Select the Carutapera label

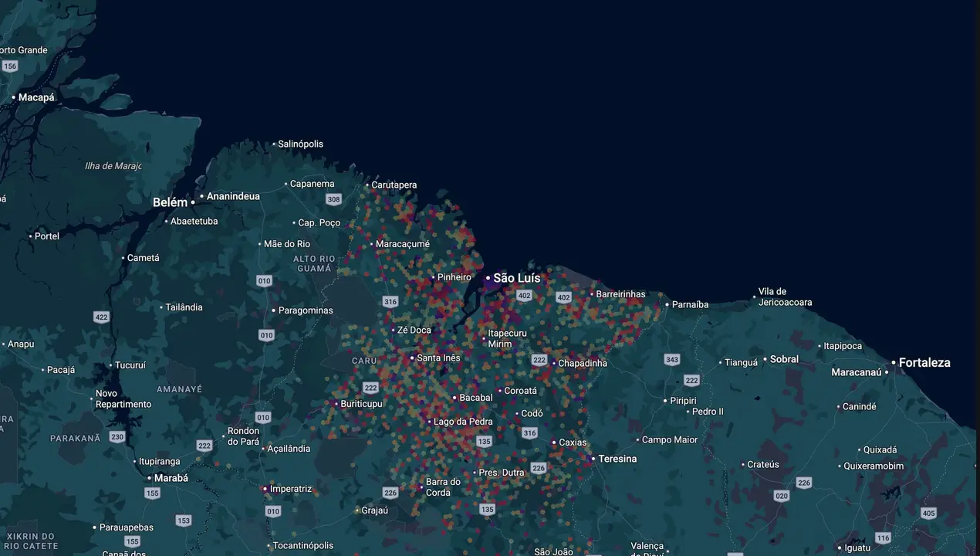(394, 185)
